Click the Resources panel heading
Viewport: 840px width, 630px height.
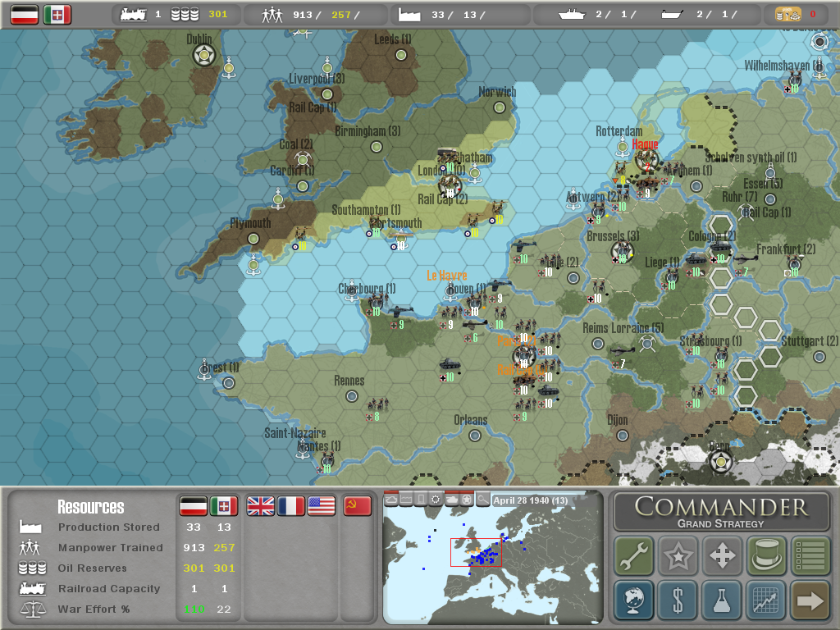click(90, 507)
